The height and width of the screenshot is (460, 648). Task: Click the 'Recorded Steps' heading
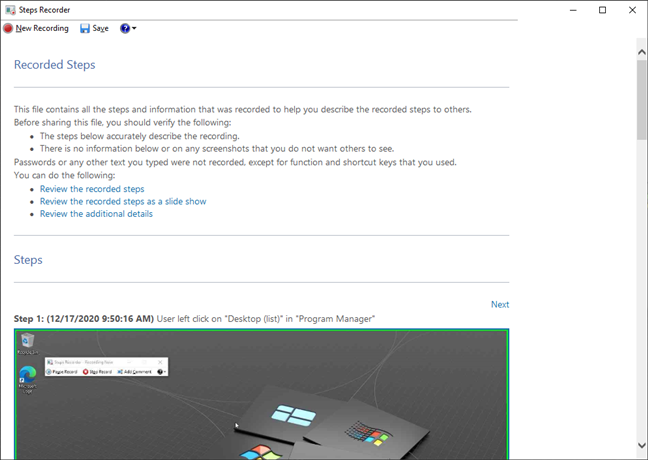(x=55, y=65)
